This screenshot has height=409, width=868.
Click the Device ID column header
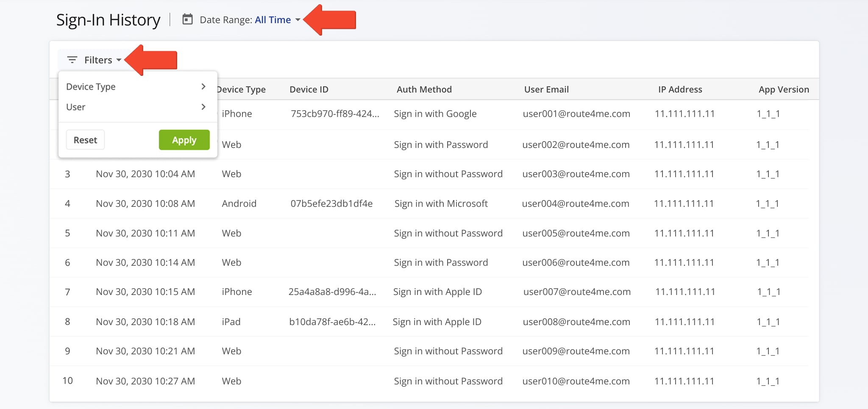[x=309, y=89]
